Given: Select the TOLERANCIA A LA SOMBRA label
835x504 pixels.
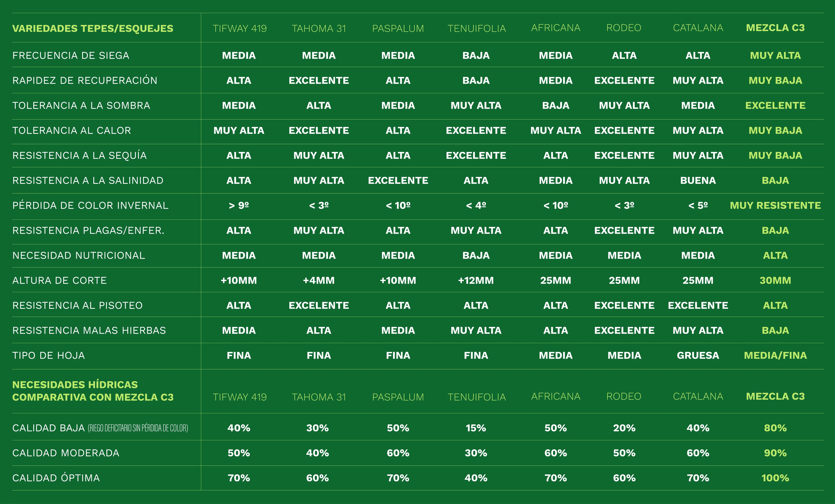Looking at the screenshot, I should pyautogui.click(x=81, y=106).
